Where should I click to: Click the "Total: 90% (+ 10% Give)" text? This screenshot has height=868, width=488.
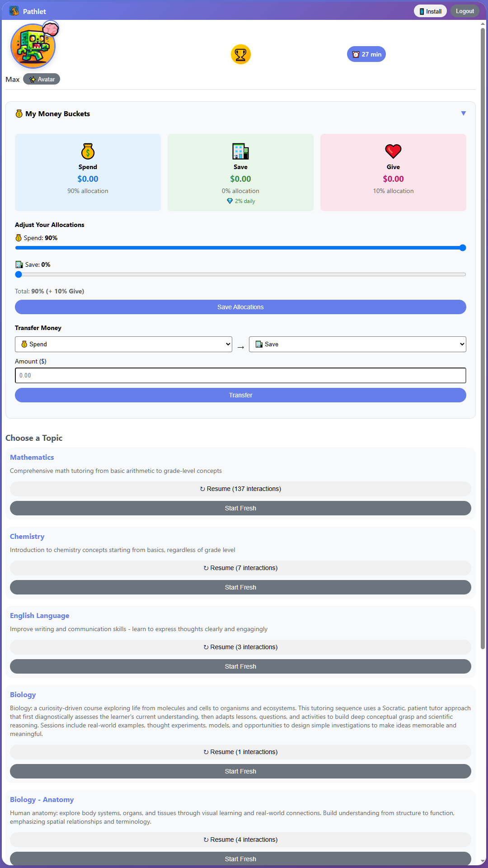coord(50,291)
